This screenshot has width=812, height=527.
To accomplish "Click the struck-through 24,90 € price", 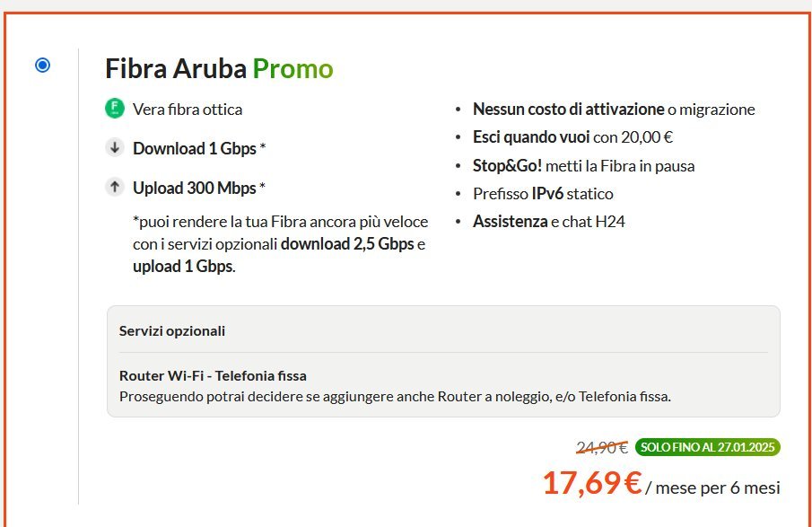I will [x=602, y=447].
